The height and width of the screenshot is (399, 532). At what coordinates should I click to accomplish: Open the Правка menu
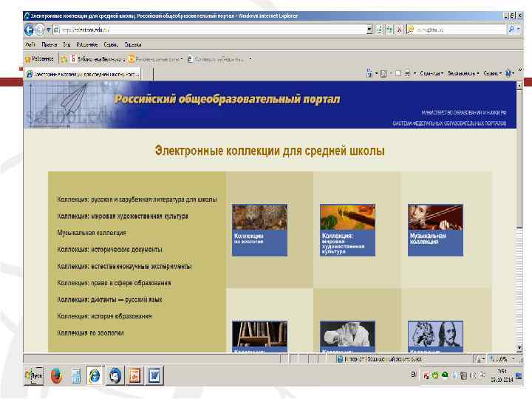point(50,44)
